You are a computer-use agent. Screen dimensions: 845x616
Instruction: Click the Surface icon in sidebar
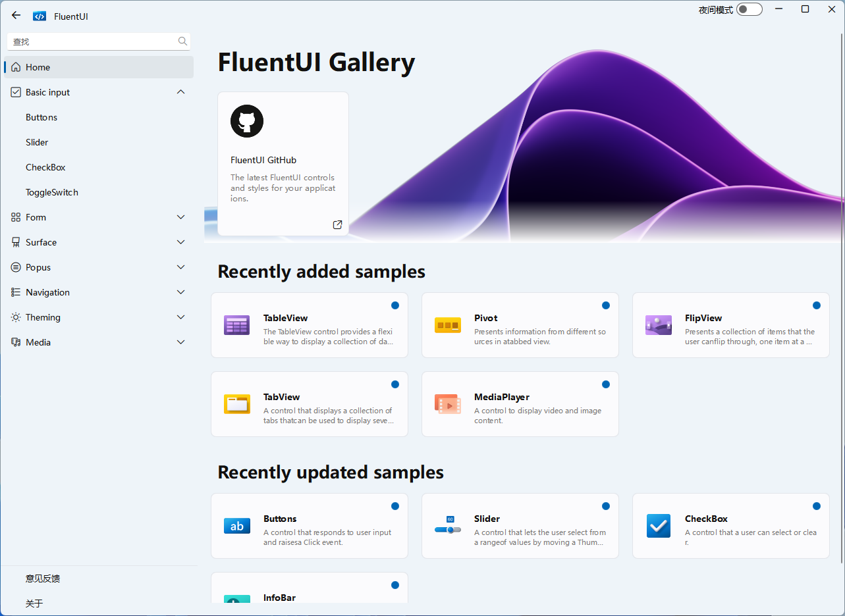point(16,242)
